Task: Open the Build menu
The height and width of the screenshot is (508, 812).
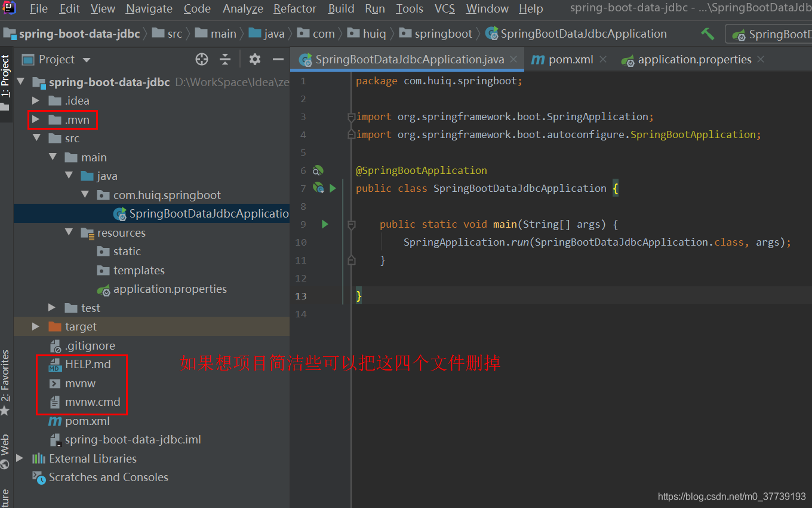Action: tap(341, 8)
